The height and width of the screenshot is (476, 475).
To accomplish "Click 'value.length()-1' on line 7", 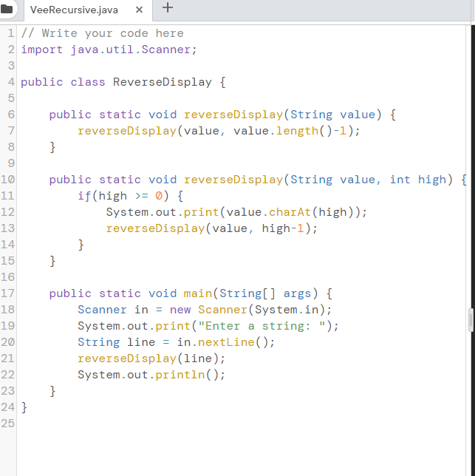I will tap(290, 131).
